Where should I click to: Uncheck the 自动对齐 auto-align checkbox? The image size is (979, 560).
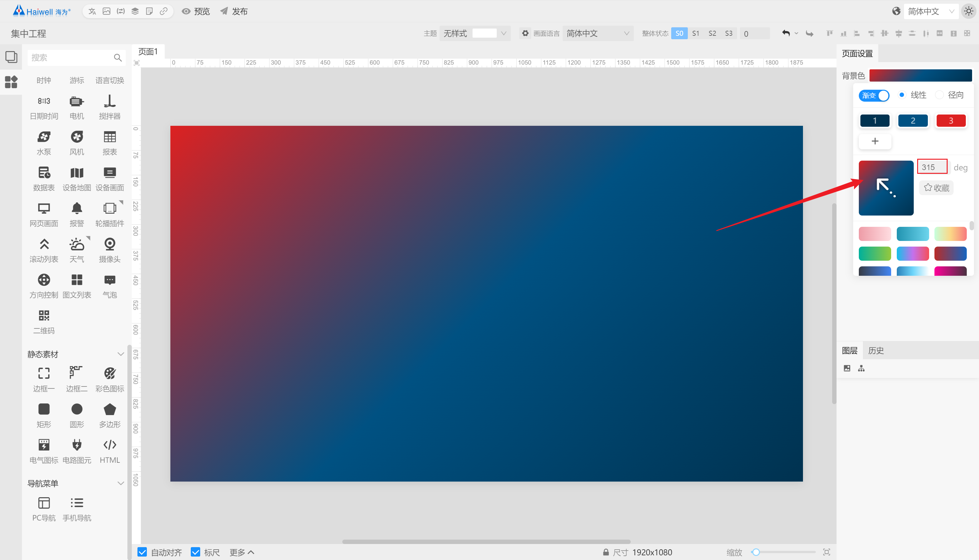pyautogui.click(x=142, y=552)
